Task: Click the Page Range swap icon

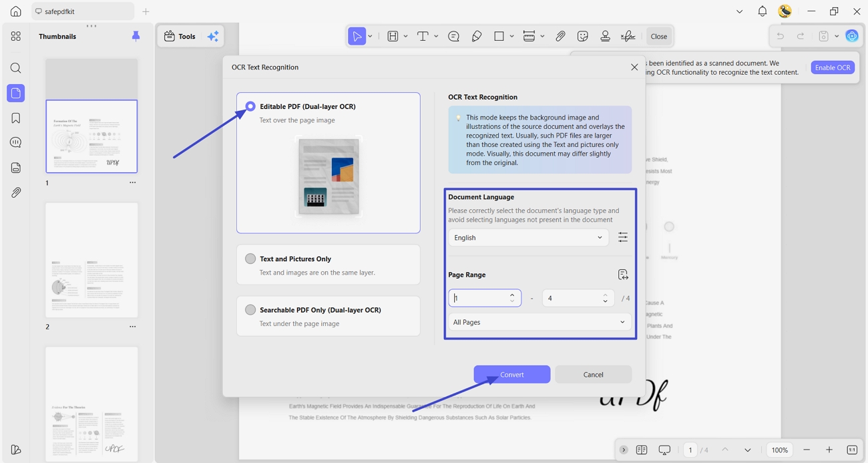Action: pyautogui.click(x=623, y=275)
